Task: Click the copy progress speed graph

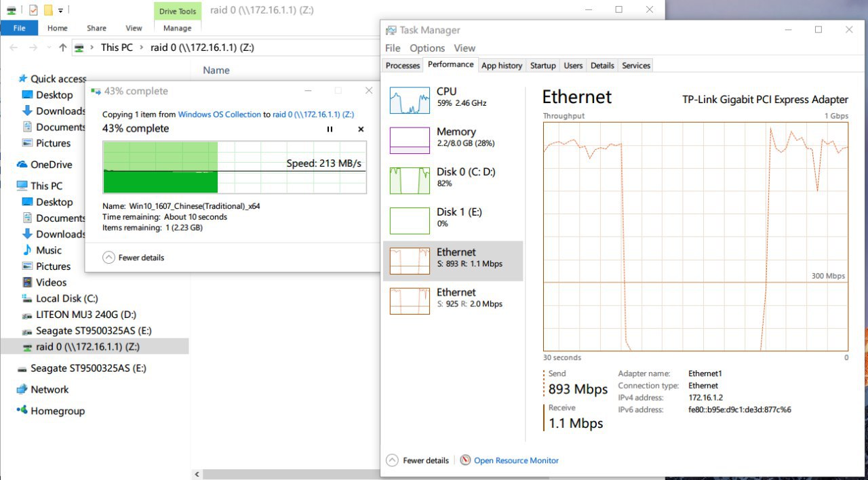Action: click(x=234, y=167)
